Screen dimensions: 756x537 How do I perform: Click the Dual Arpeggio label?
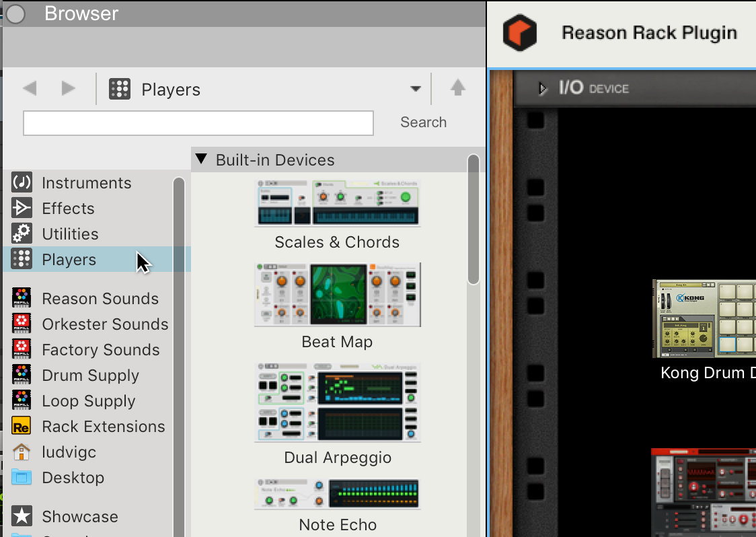click(338, 458)
